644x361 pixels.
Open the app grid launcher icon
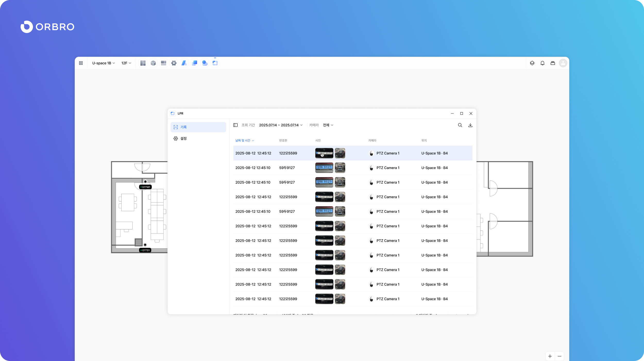pos(81,63)
